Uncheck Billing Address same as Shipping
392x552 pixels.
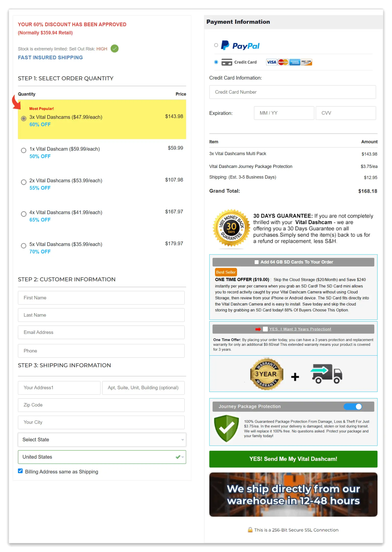point(20,471)
